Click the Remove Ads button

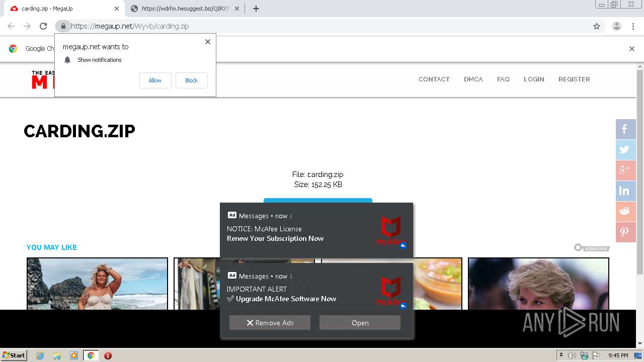tap(270, 323)
